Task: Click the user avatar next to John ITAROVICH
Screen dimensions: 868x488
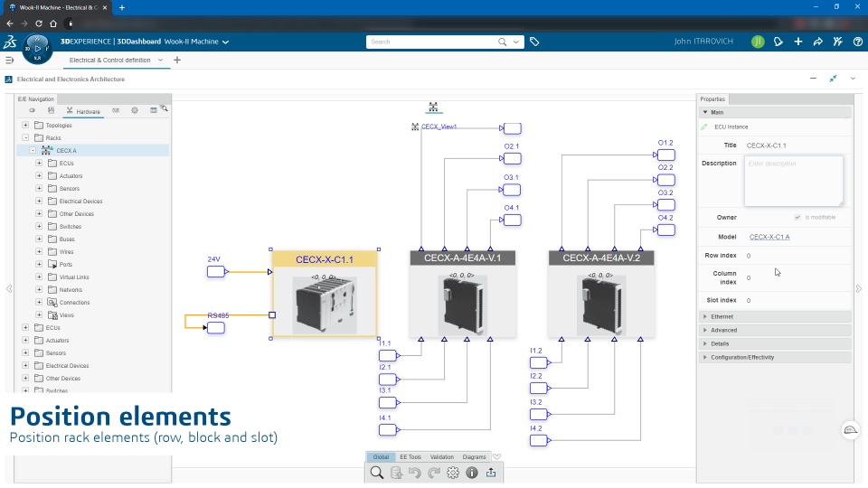Action: point(758,42)
